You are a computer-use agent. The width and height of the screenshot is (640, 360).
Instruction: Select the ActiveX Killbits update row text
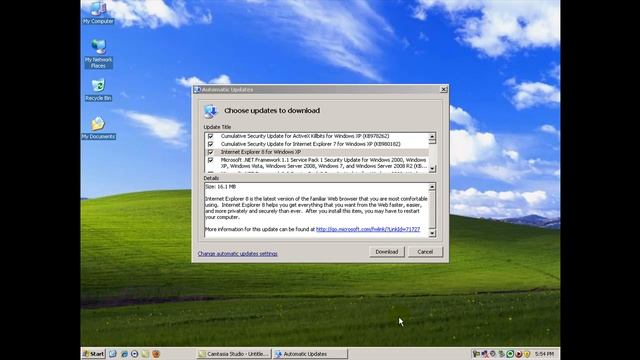tap(305, 136)
